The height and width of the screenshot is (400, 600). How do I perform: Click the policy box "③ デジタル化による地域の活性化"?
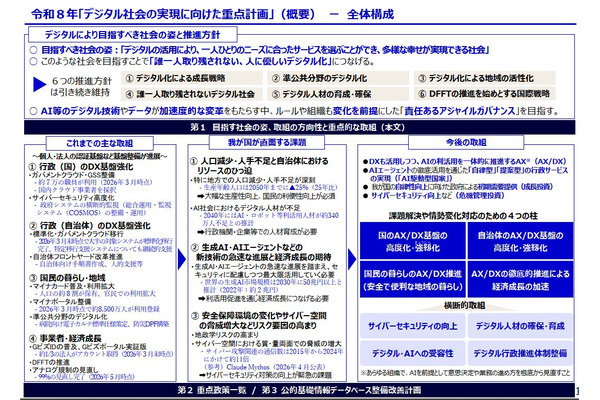click(x=484, y=78)
